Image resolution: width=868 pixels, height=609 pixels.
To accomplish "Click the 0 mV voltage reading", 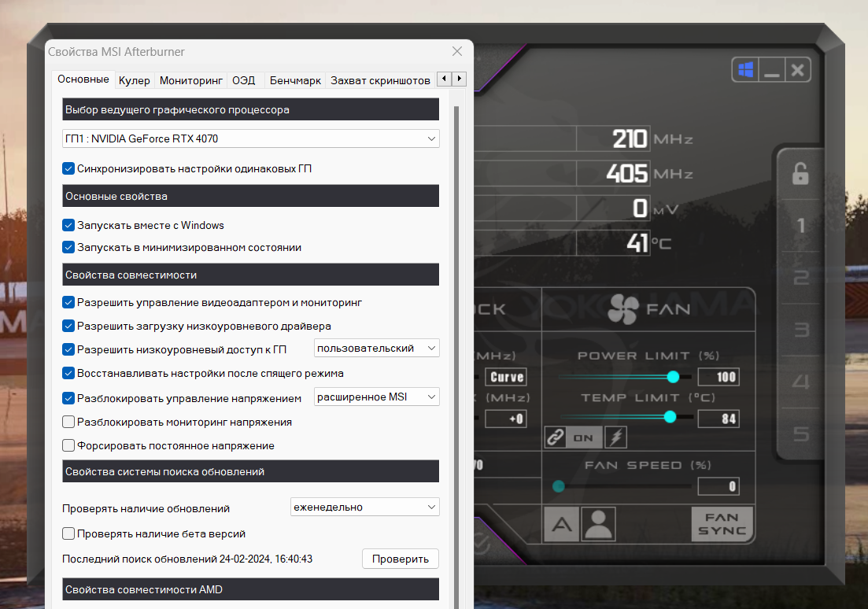I will 640,209.
